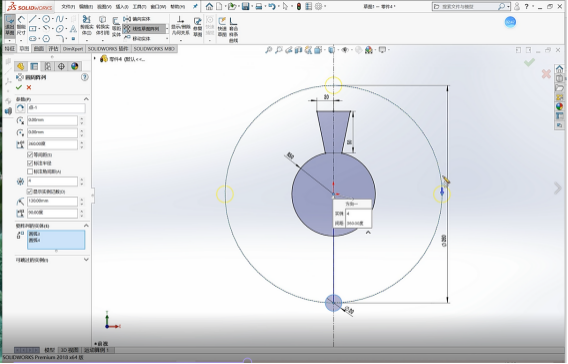Click the Save icon in top toolbar
The width and height of the screenshot is (568, 364).
(246, 7)
